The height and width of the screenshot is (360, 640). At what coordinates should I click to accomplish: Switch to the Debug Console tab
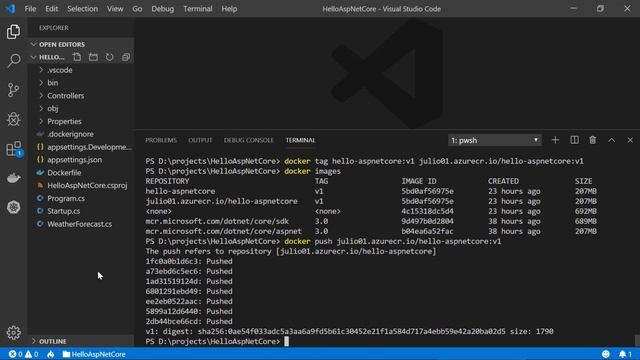249,140
